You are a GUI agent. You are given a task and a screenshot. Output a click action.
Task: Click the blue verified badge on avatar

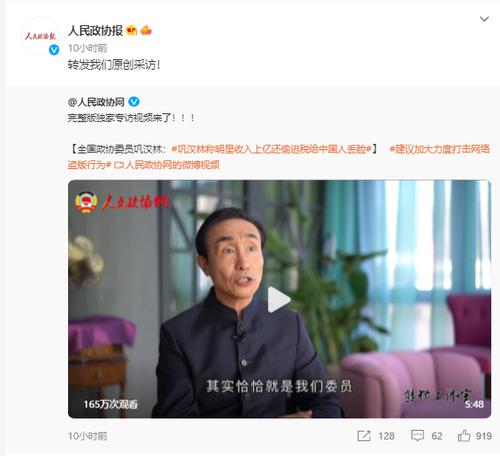point(54,50)
